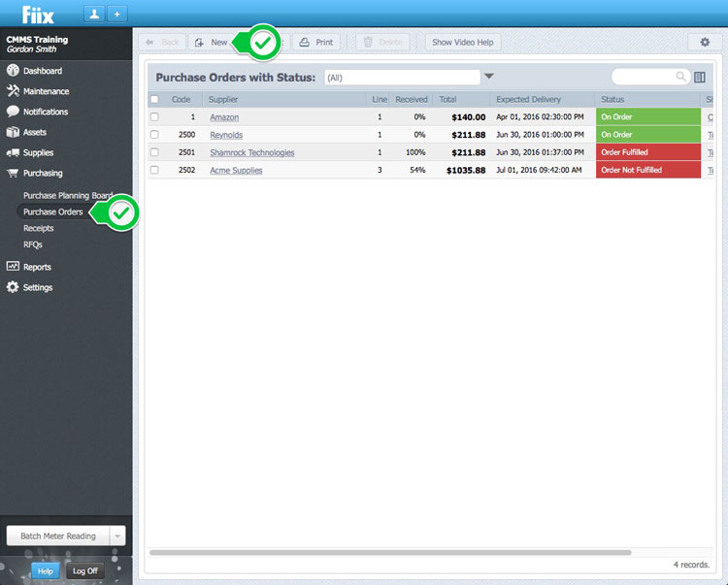Expand the Batch Meter Reading dropdown arrow
The width and height of the screenshot is (728, 585).
117,536
